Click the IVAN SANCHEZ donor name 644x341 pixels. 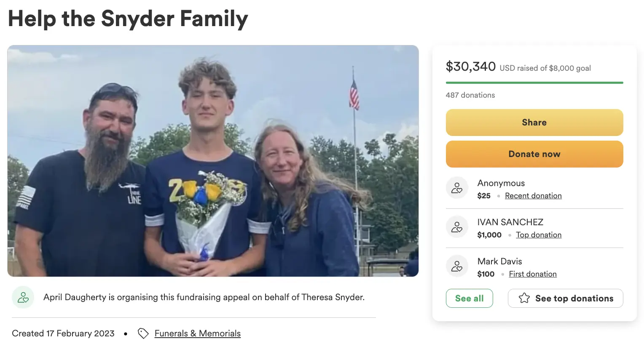tap(510, 222)
